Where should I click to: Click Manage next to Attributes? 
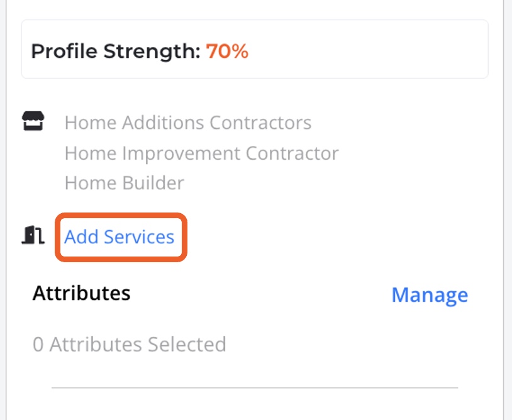pyautogui.click(x=430, y=295)
